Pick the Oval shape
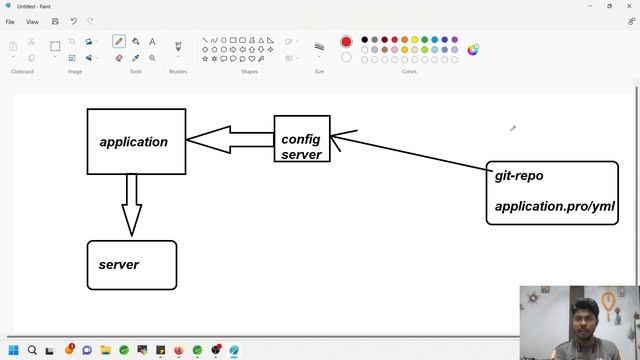 (x=224, y=40)
